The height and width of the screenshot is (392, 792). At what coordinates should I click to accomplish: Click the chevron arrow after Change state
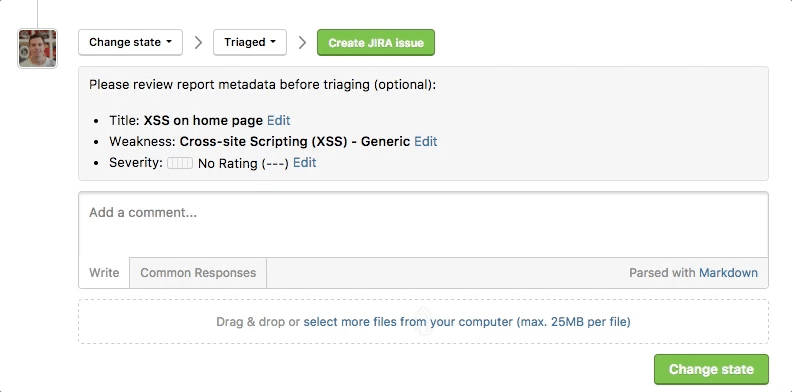pyautogui.click(x=199, y=42)
